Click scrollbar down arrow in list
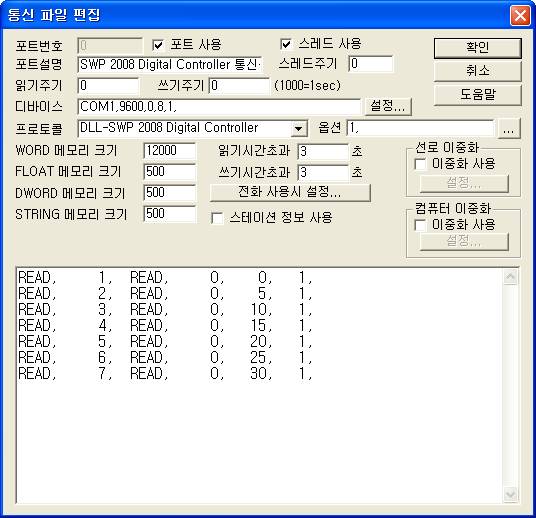 [x=510, y=494]
